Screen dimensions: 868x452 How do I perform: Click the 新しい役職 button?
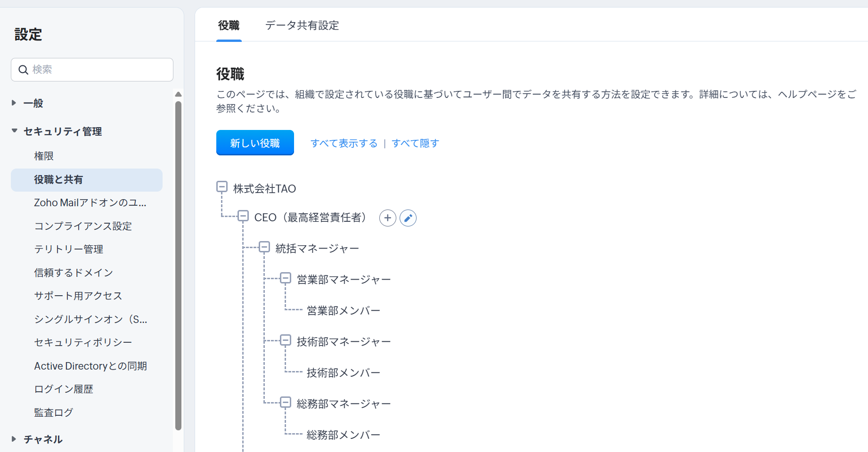pyautogui.click(x=255, y=143)
